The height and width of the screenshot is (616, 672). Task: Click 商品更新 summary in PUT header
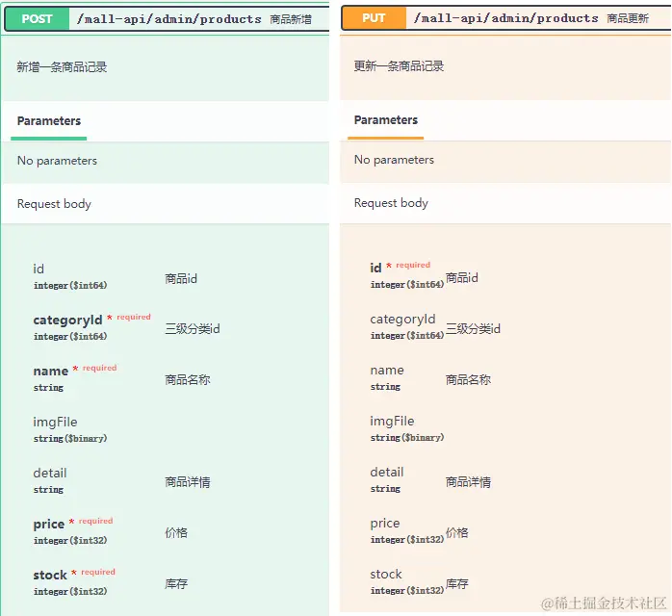click(x=628, y=19)
